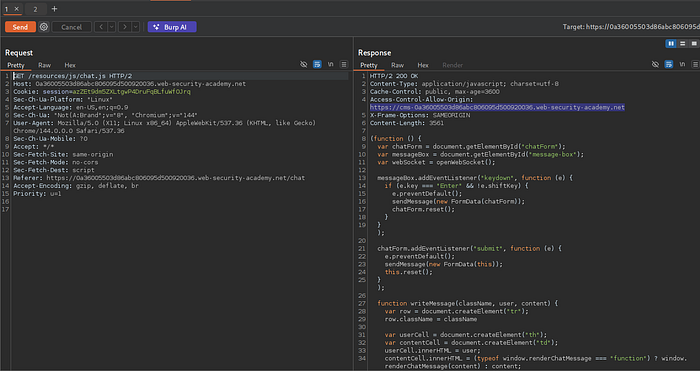Toggle hidden characters eye icon in Request
The image size is (700, 371).
(304, 64)
